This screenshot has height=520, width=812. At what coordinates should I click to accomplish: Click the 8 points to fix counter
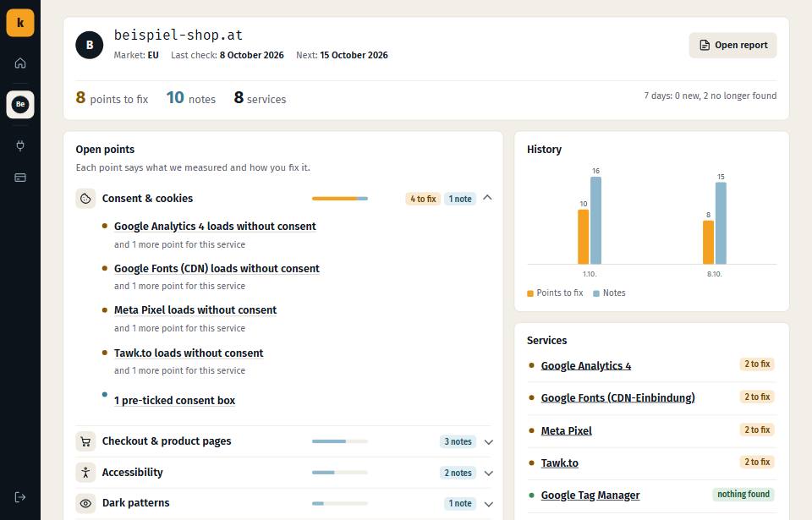pyautogui.click(x=112, y=98)
